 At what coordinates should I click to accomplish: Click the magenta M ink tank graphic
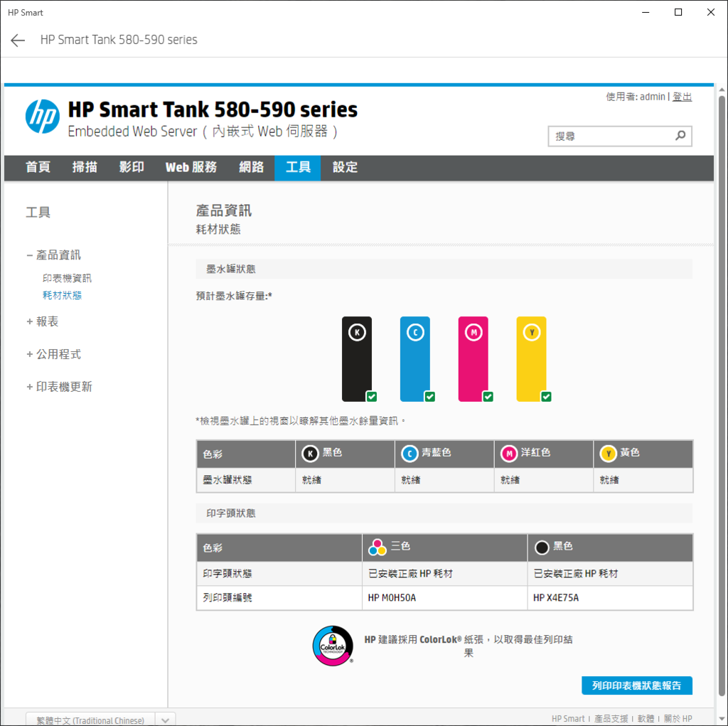[473, 358]
